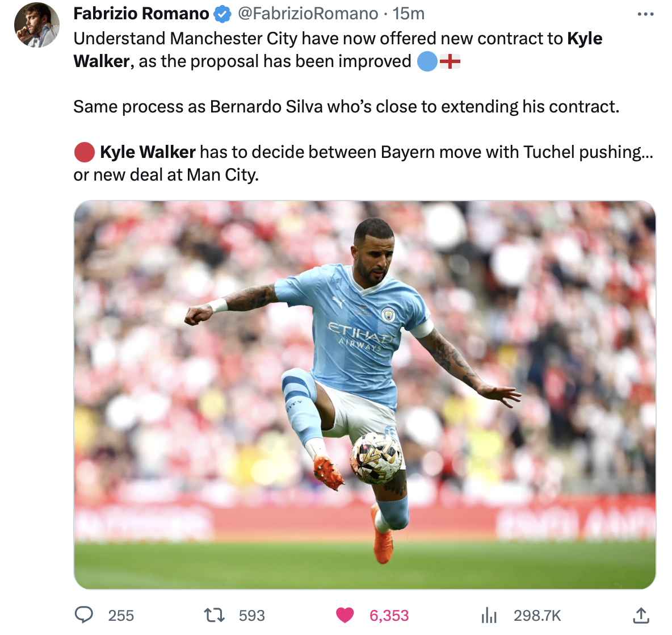This screenshot has height=635, width=672.
Task: Open the reply comment icon
Action: pyautogui.click(x=83, y=615)
